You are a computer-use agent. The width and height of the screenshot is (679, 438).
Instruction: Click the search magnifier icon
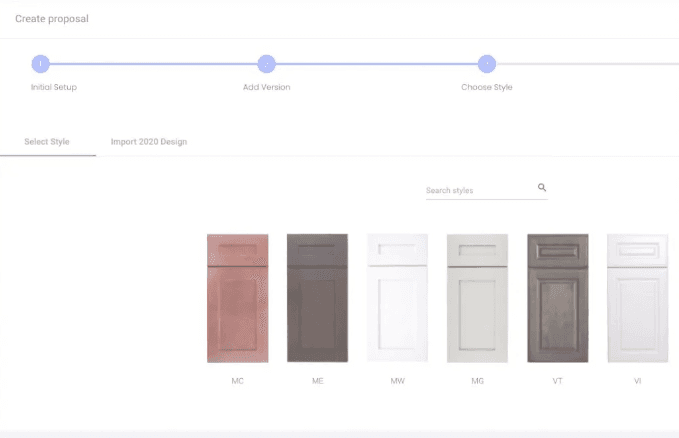pos(542,188)
